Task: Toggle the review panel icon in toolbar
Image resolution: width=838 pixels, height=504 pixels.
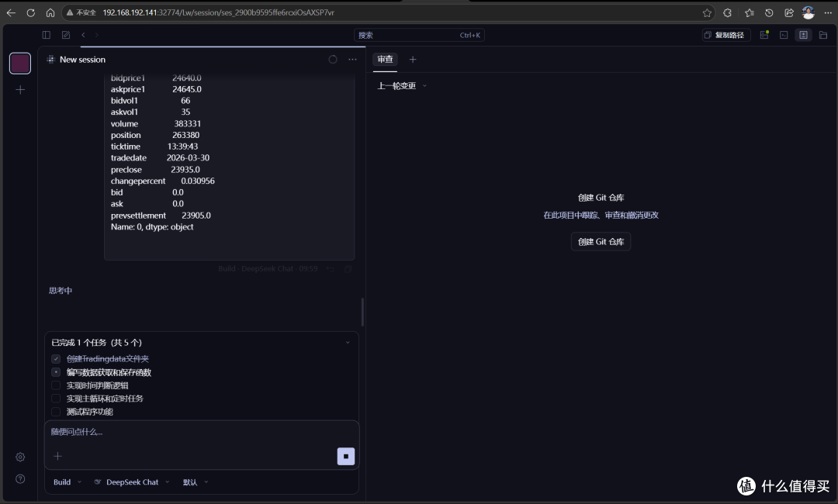Action: click(x=803, y=35)
